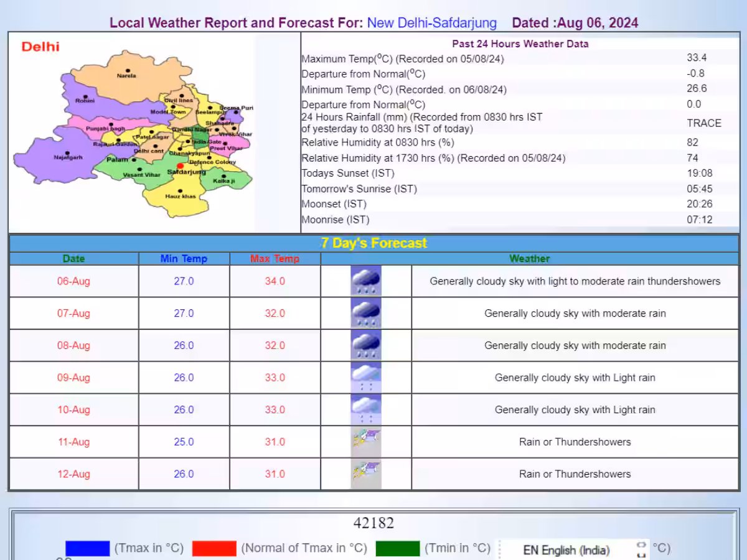747x560 pixels.
Task: Open the EN English (India) language switcher
Action: (566, 550)
